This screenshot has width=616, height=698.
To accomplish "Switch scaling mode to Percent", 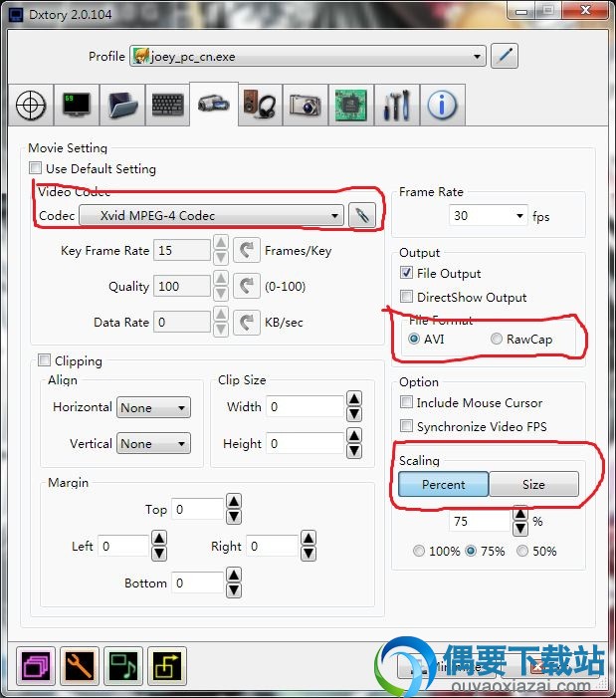I will 444,484.
